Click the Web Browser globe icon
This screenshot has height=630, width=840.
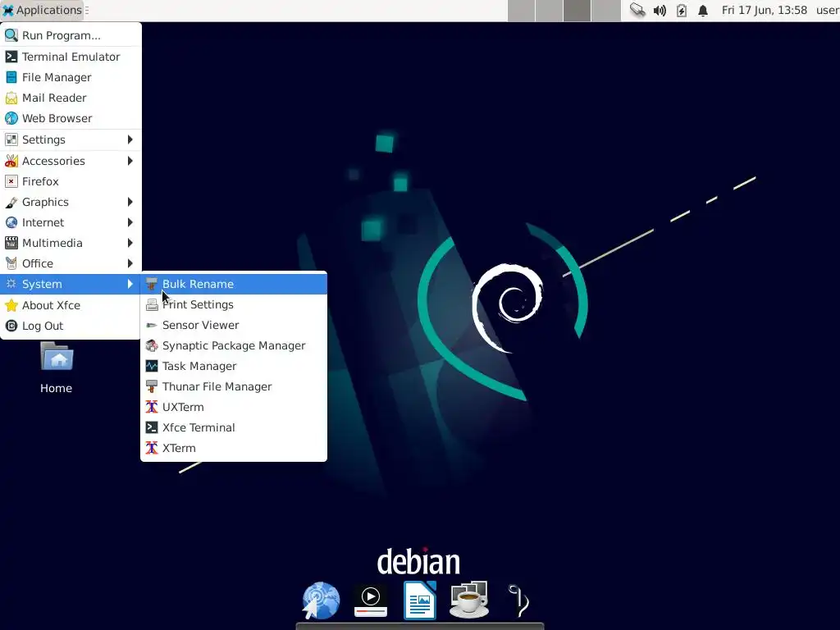click(11, 118)
